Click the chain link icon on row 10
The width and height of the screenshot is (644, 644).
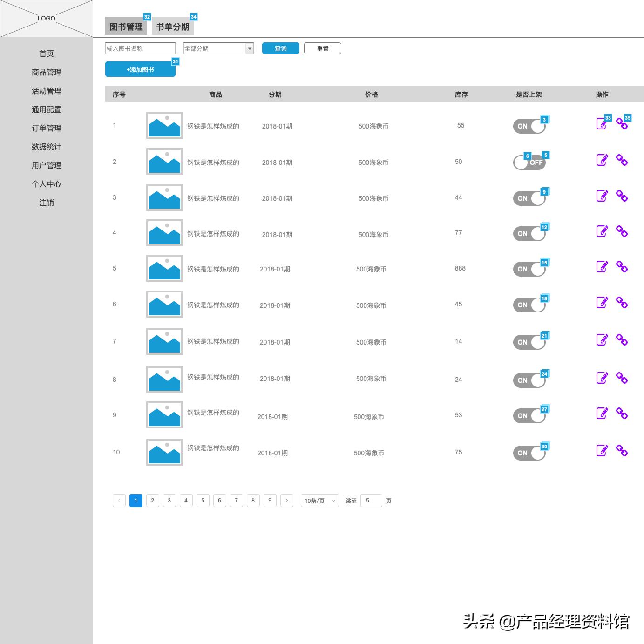(623, 451)
